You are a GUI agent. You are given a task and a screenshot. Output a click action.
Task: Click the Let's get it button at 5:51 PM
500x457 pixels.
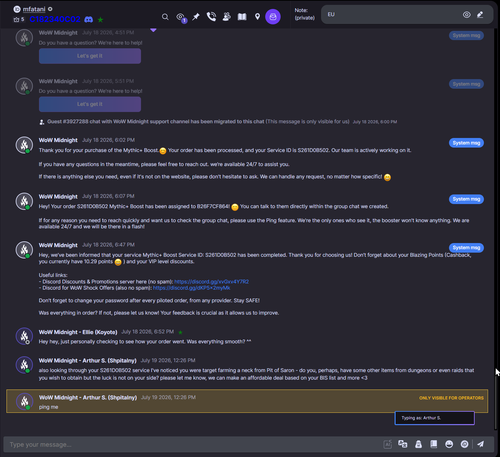90,104
